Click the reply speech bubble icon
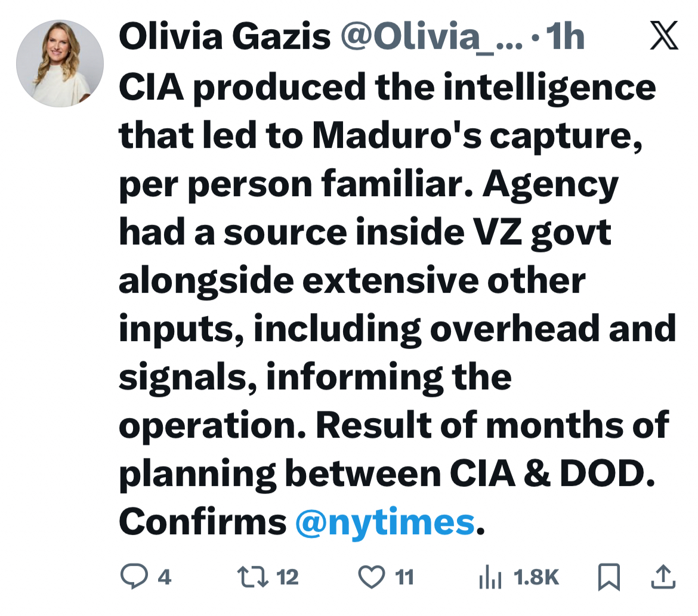Viewport: 698px width, 616px height. [x=134, y=577]
